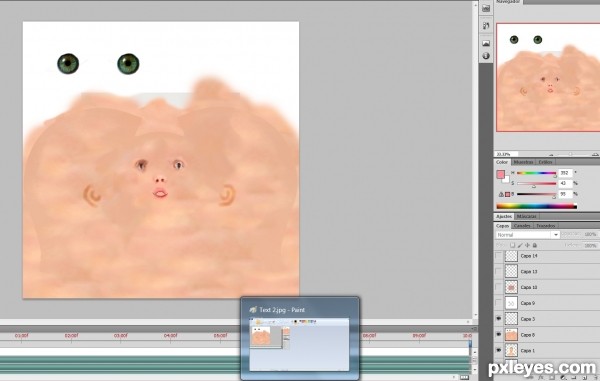This screenshot has width=600, height=381.
Task: Click the lock image pixels brush icon
Action: [520, 245]
